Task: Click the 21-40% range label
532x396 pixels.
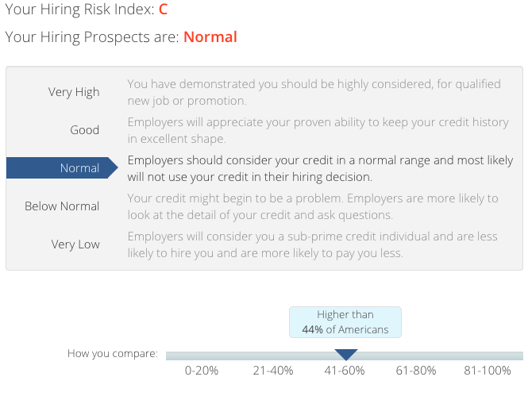Action: tap(273, 371)
